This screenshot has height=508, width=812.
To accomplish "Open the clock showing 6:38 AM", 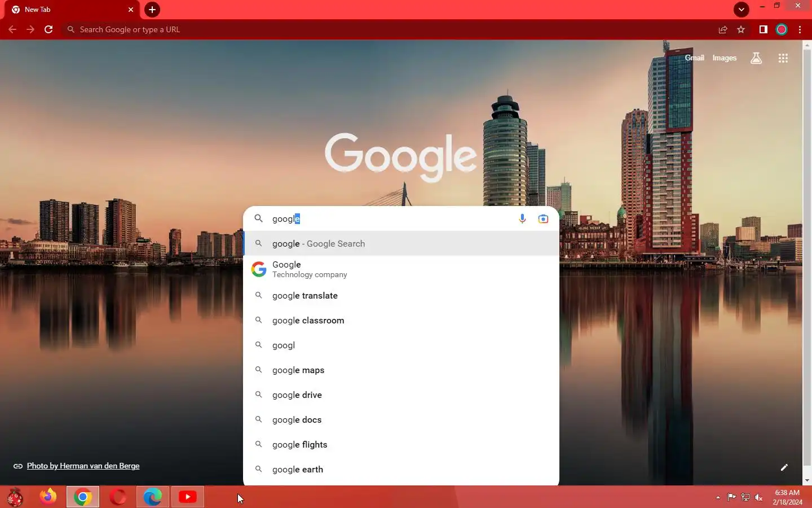I will coord(788,497).
